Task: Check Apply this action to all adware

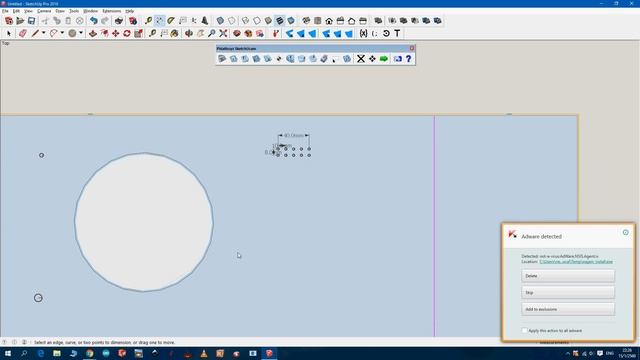Action: point(524,331)
